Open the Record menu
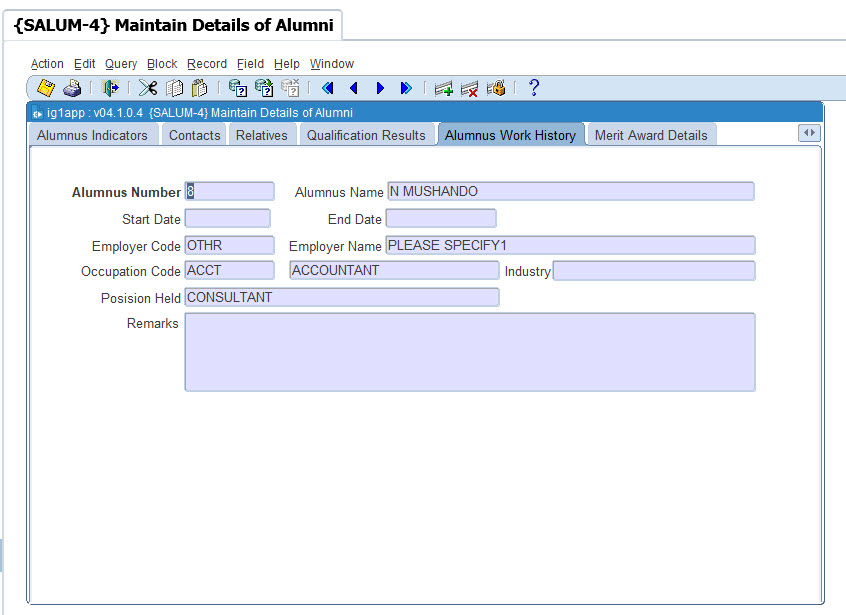Viewport: 846px width, 615px height. 207,64
